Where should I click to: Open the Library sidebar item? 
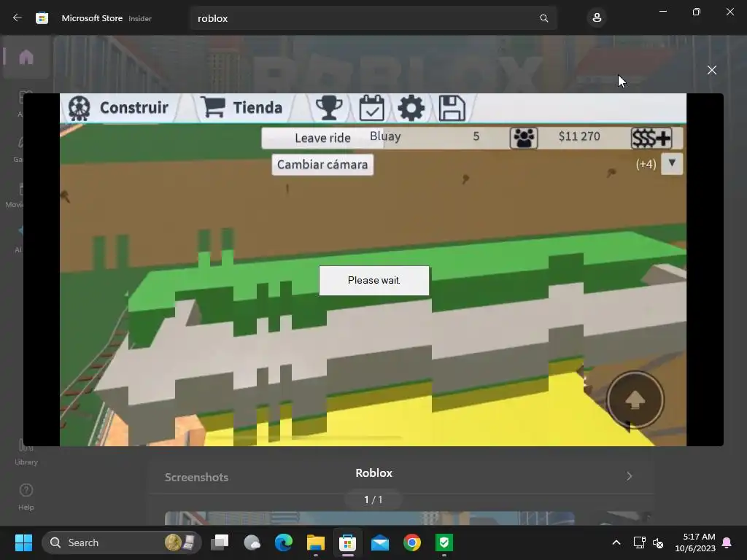click(x=26, y=452)
